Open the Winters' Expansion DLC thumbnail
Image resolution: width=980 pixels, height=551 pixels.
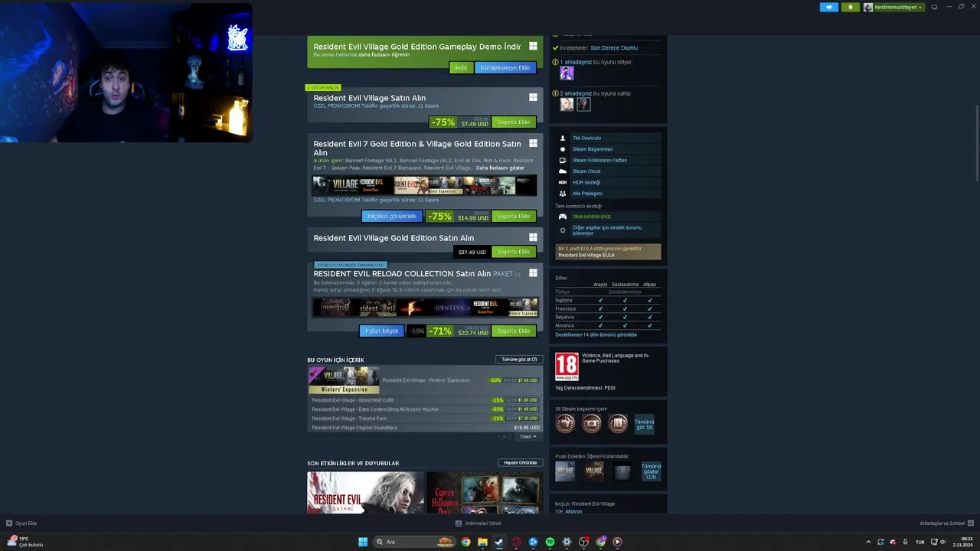tap(344, 380)
